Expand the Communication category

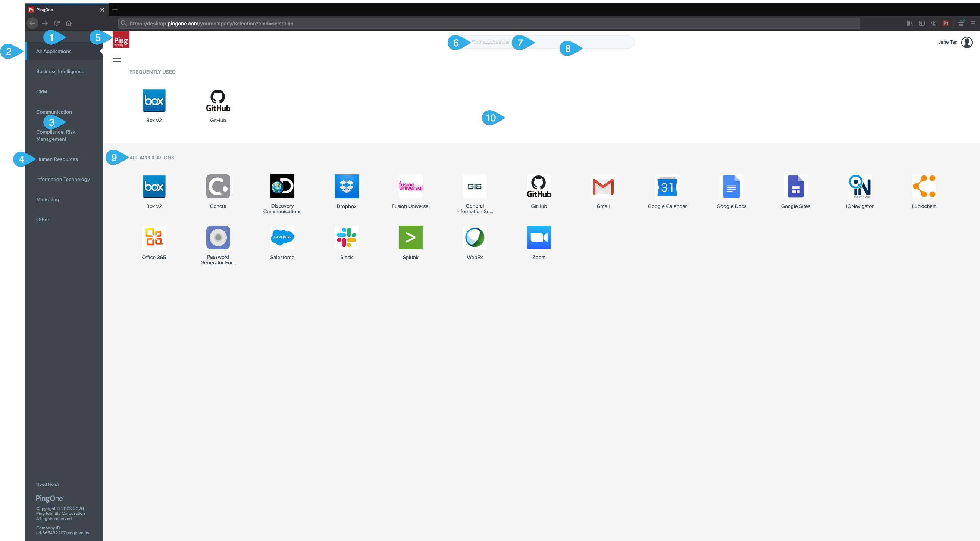pos(54,111)
